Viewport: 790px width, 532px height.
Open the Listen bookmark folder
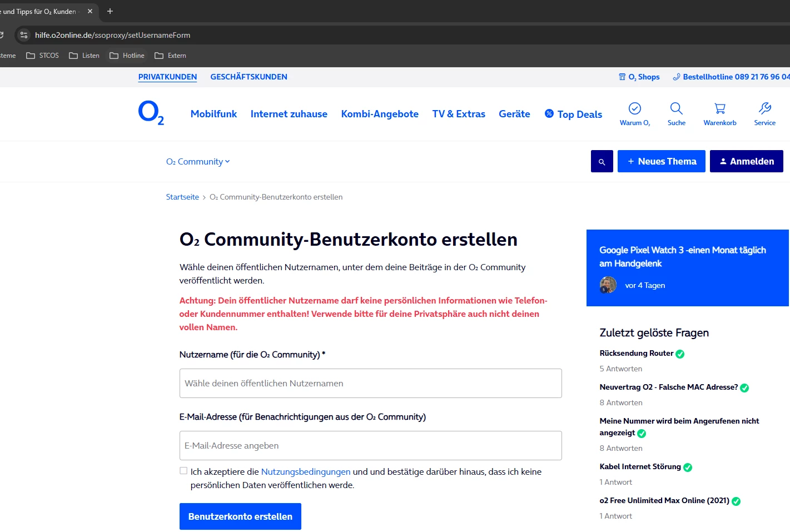tap(84, 56)
